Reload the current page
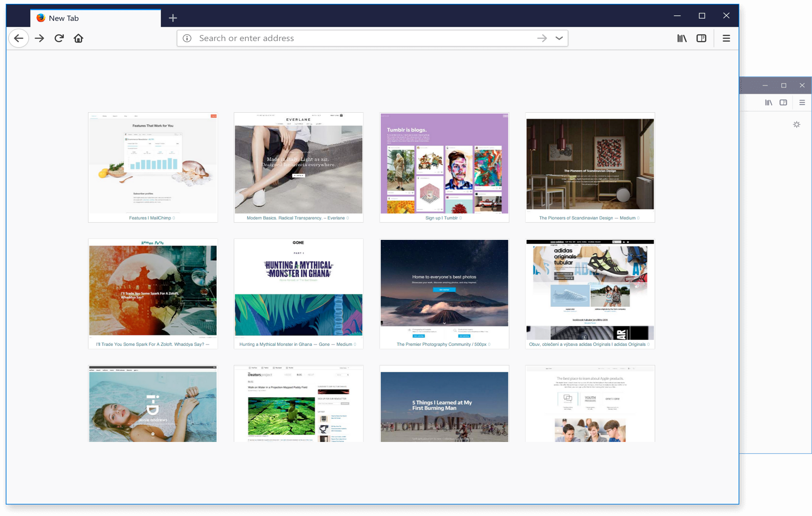The image size is (812, 516). coord(59,38)
